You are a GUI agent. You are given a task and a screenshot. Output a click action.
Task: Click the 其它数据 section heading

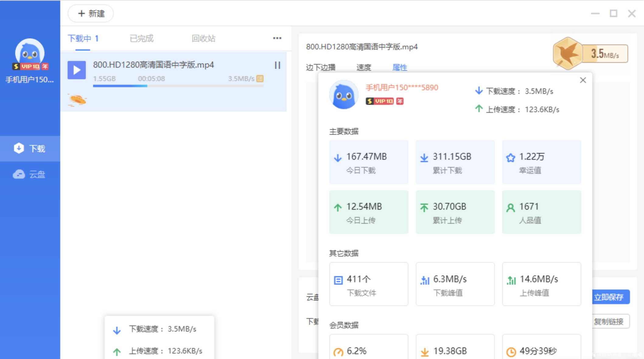click(344, 253)
